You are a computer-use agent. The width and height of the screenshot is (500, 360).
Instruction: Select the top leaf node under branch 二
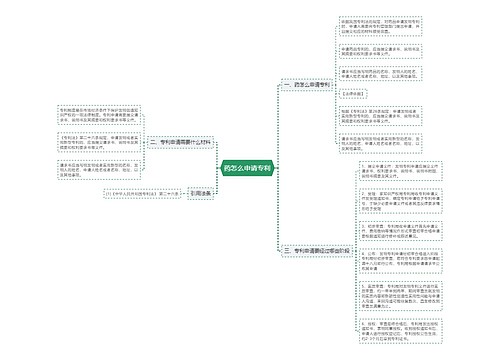(99, 115)
